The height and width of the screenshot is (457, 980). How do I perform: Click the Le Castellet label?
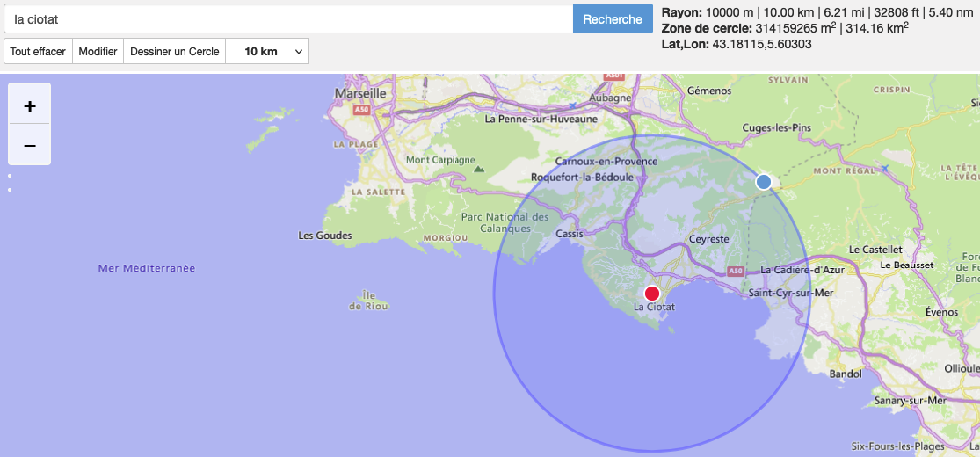click(875, 250)
